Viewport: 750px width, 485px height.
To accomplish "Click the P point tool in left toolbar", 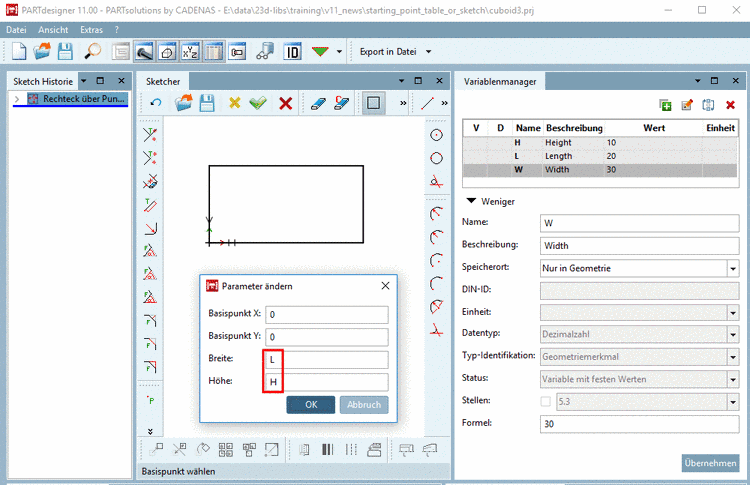I will [151, 400].
